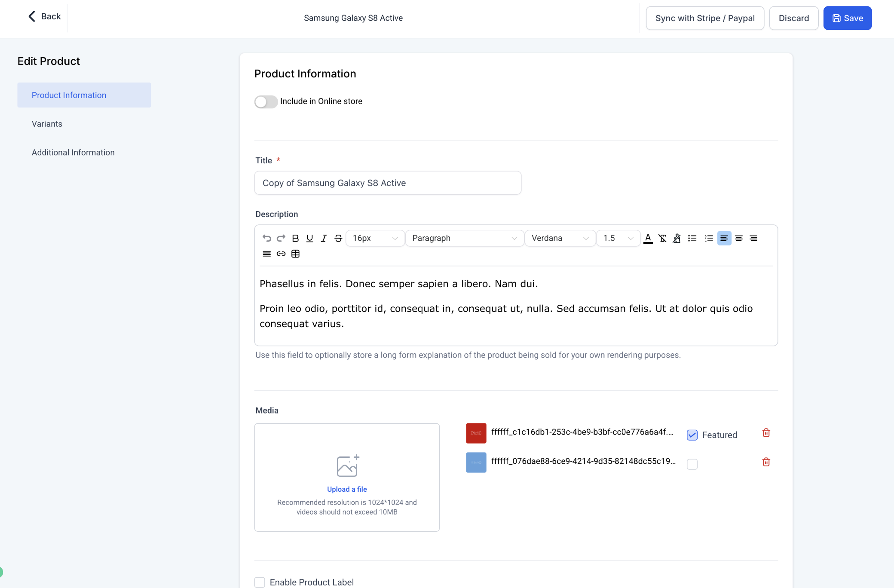Screen dimensions: 894x588
Task: Open the Verdana font family dropdown
Action: (x=560, y=238)
